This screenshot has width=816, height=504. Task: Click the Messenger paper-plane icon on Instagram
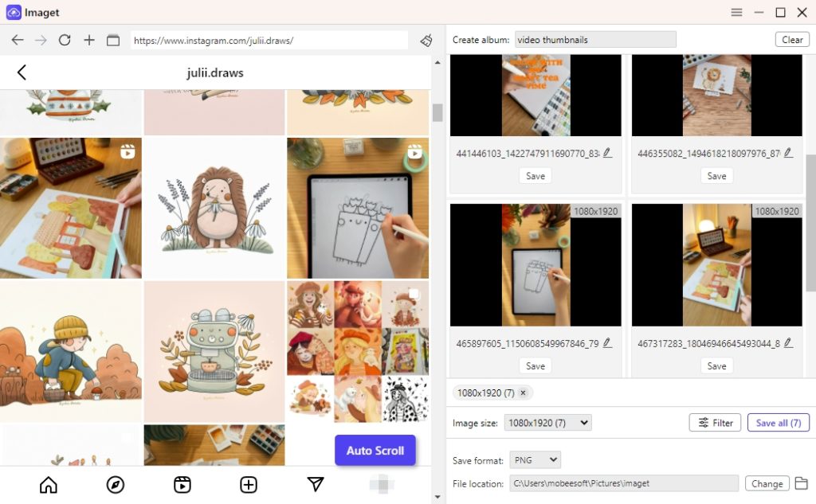pyautogui.click(x=316, y=484)
